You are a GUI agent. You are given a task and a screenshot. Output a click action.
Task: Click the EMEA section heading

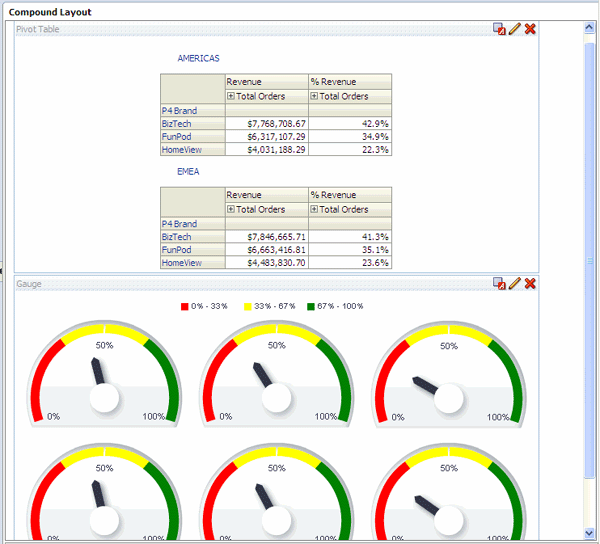188,172
